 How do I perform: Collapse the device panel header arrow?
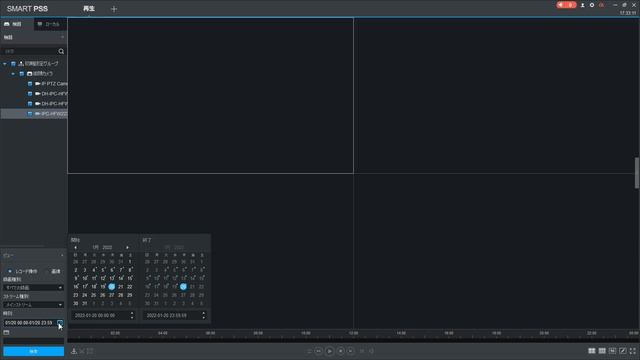pos(62,37)
